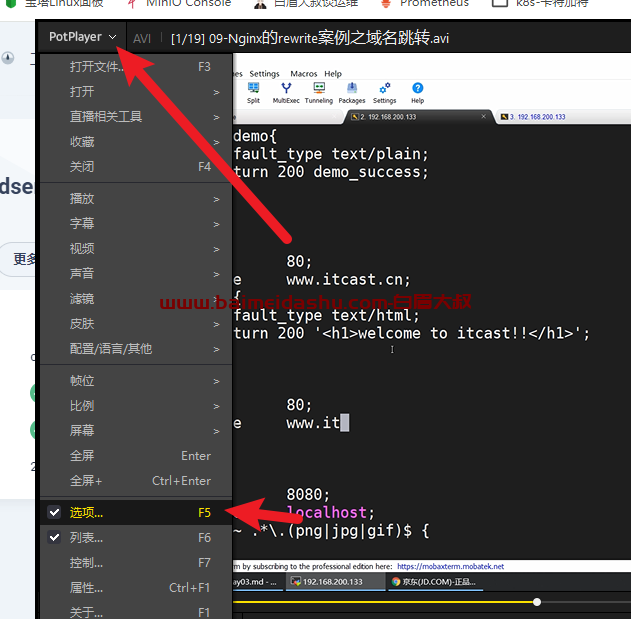Toggle the checked 选项... F5 entry

[x=136, y=512]
